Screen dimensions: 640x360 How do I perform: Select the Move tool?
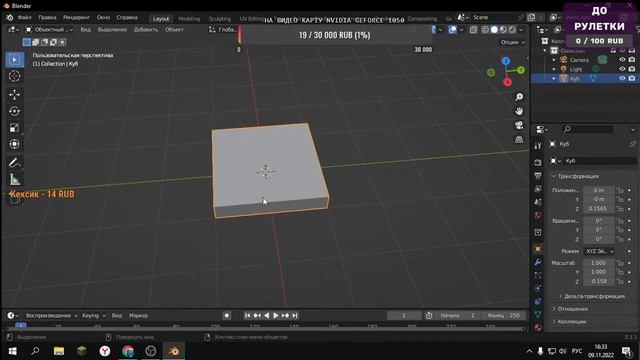(x=15, y=94)
